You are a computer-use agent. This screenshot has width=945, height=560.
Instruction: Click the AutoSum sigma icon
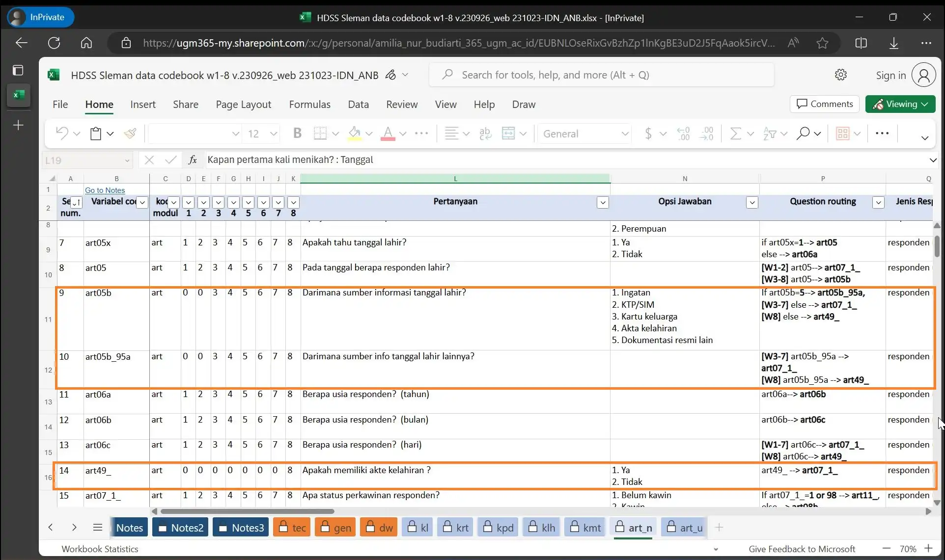pyautogui.click(x=735, y=133)
